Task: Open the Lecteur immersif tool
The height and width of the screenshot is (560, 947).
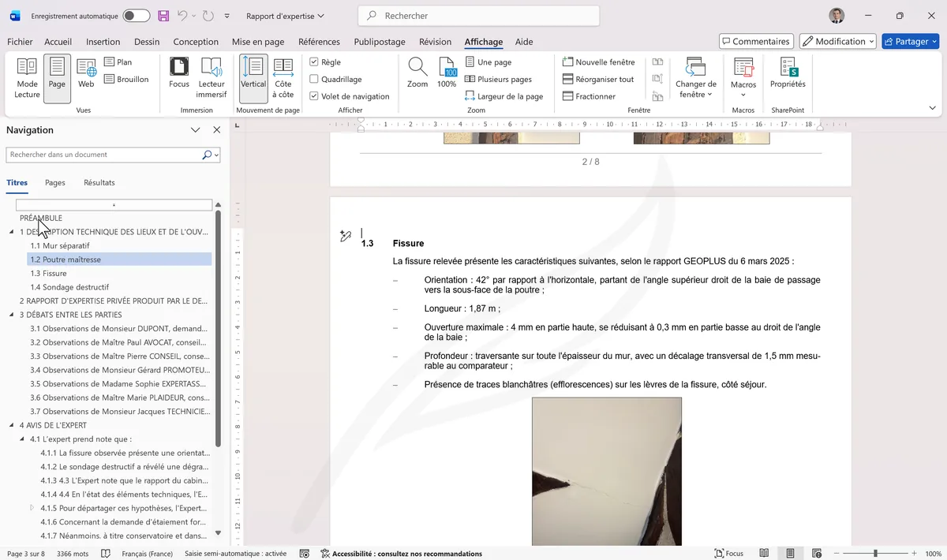Action: [211, 78]
